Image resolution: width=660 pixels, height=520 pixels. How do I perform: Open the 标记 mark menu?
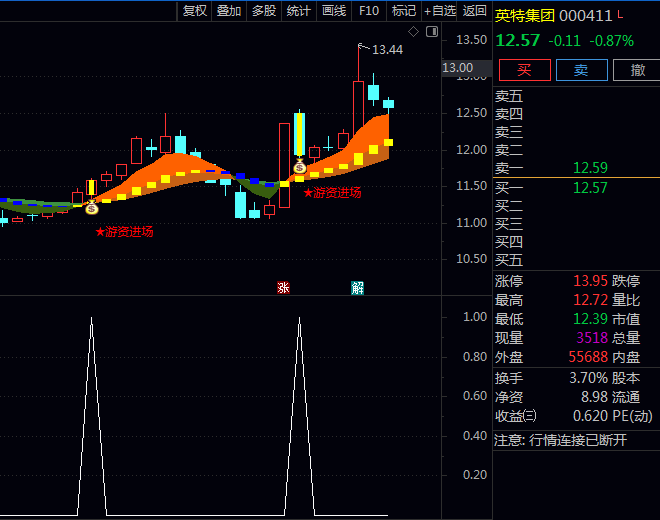(x=404, y=11)
